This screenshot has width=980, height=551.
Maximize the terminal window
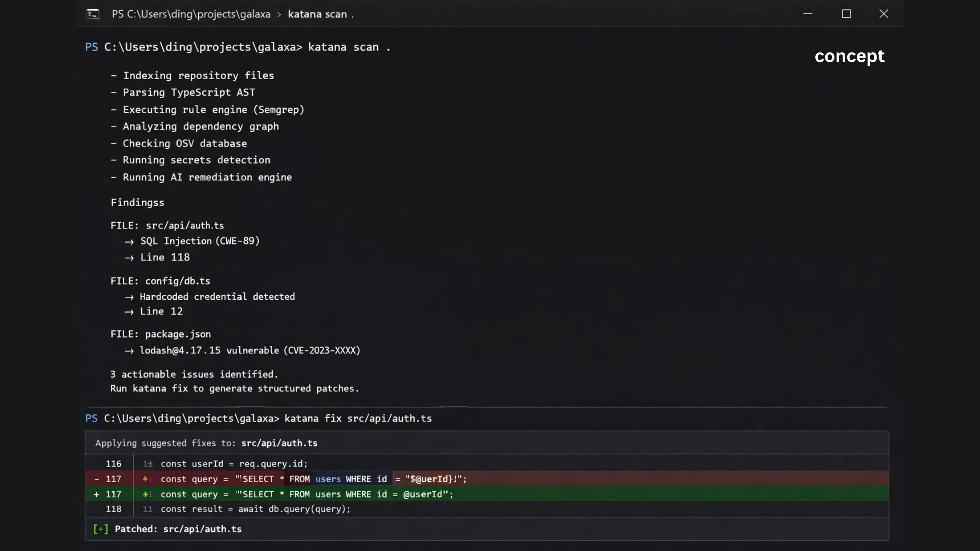pos(846,14)
